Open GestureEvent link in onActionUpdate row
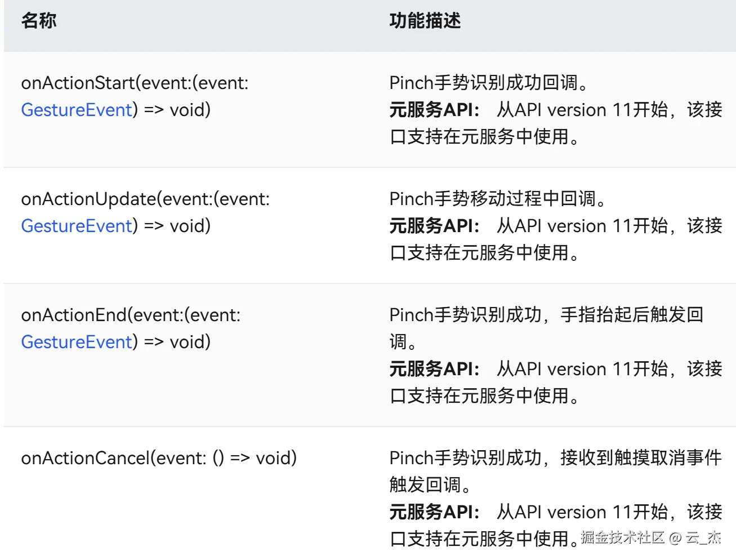Image resolution: width=736 pixels, height=560 pixels. tap(77, 225)
